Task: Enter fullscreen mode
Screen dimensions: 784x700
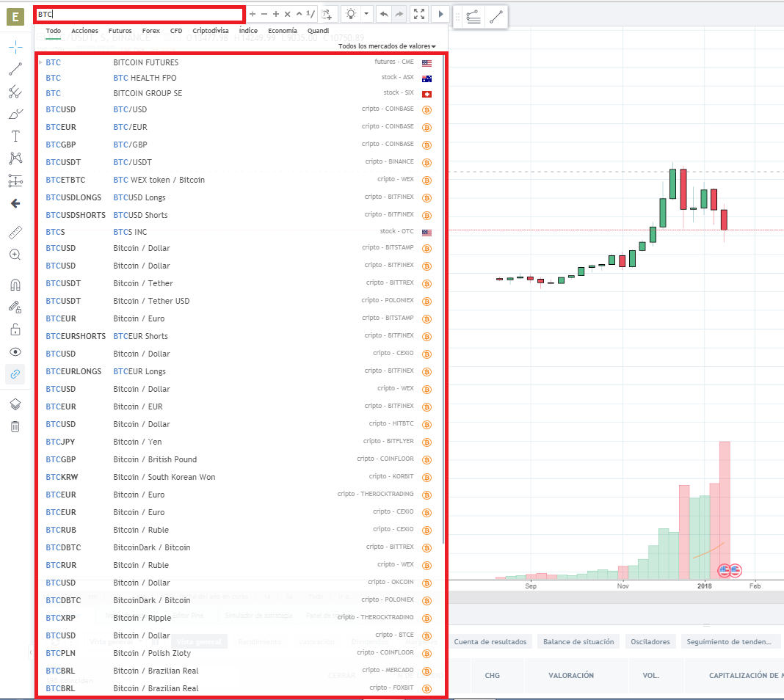Action: click(x=419, y=14)
